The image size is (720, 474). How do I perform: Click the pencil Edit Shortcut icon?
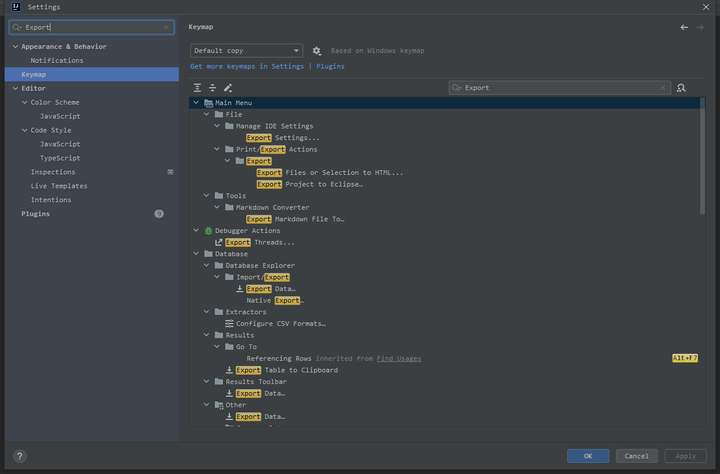pos(227,88)
